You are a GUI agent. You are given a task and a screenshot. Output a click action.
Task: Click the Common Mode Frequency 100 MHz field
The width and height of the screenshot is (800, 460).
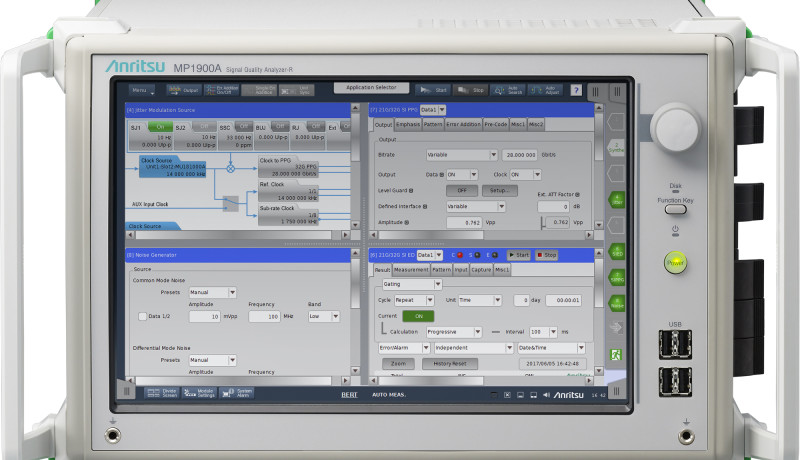tap(264, 316)
